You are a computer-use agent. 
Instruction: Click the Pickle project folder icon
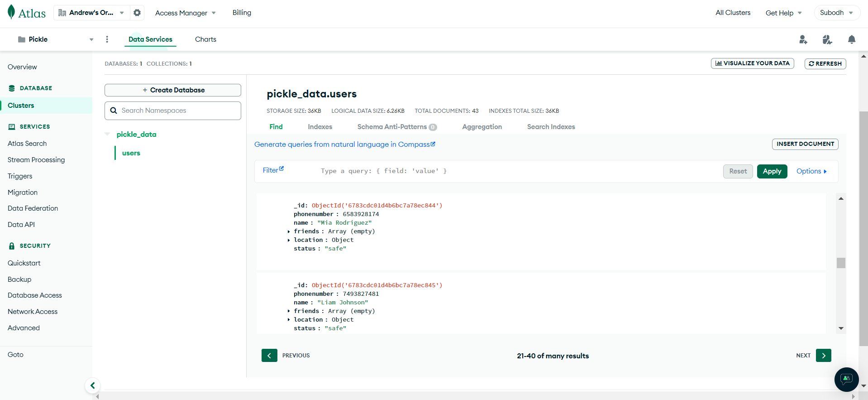[22, 39]
